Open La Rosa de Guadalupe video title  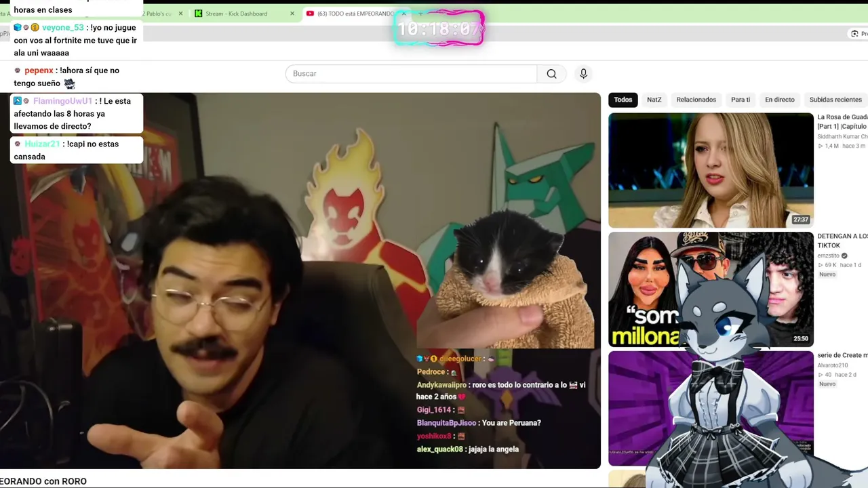(x=842, y=122)
